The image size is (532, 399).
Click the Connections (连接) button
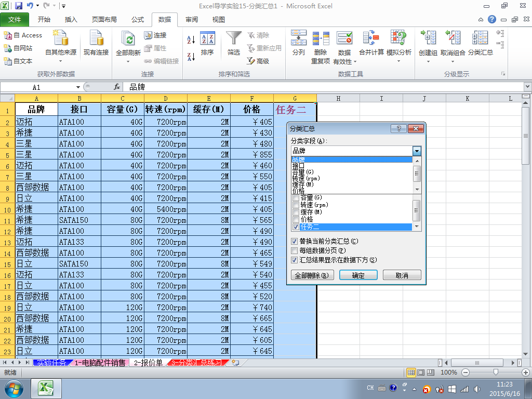(x=155, y=35)
